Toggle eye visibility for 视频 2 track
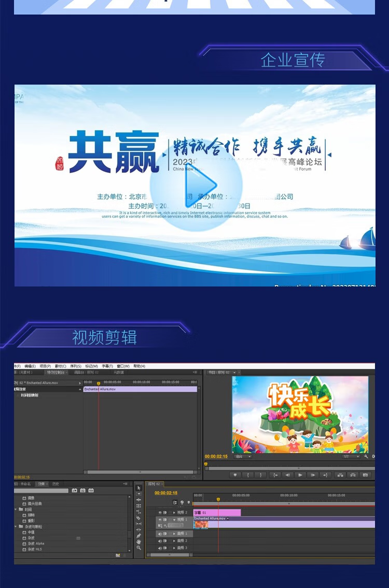389x588 pixels. click(160, 512)
